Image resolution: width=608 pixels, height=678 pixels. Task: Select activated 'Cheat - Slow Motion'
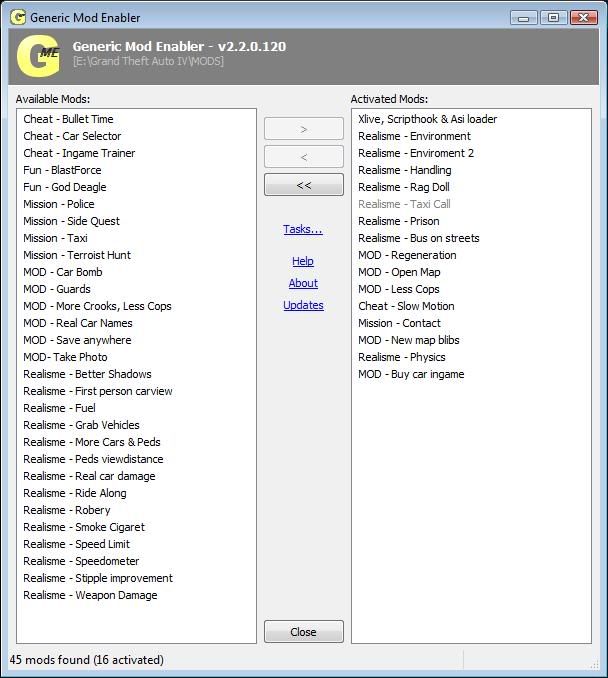(x=406, y=306)
